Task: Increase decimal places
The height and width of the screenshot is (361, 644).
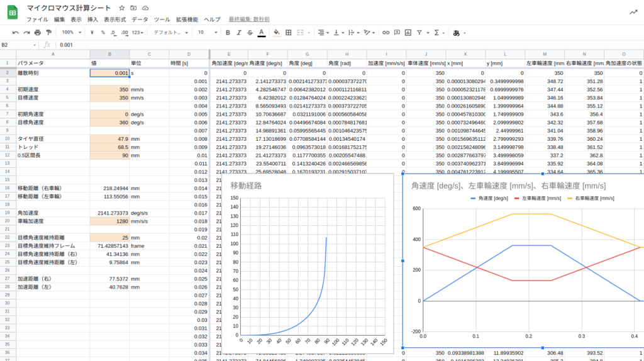Action: pos(125,33)
